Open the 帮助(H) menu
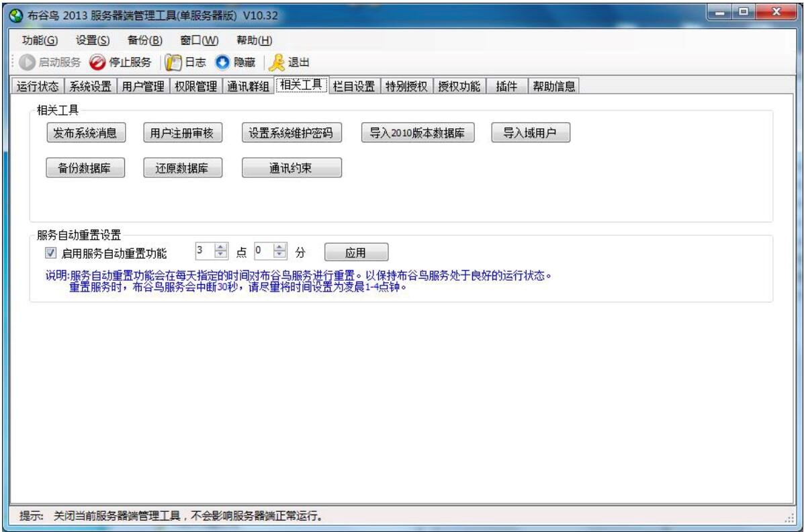The height and width of the screenshot is (532, 804). (x=254, y=40)
